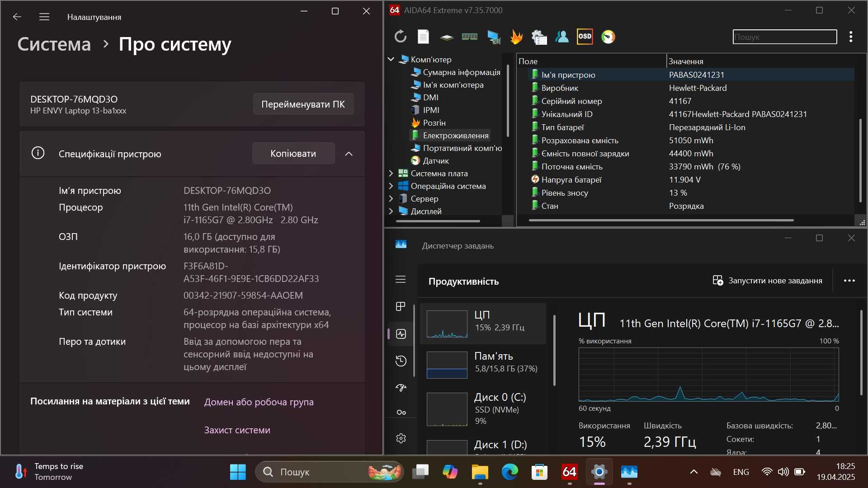Select Електроживлення in AIDA64 tree
Viewport: 868px width, 488px height.
pos(450,135)
